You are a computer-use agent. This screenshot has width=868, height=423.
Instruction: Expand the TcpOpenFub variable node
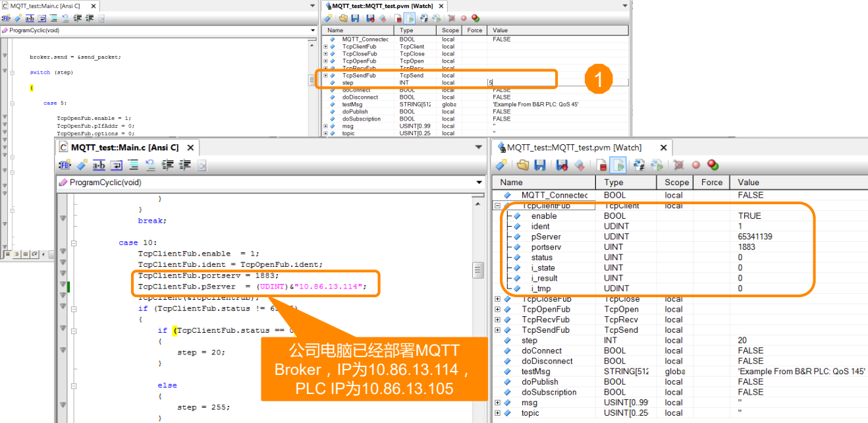[x=498, y=309]
